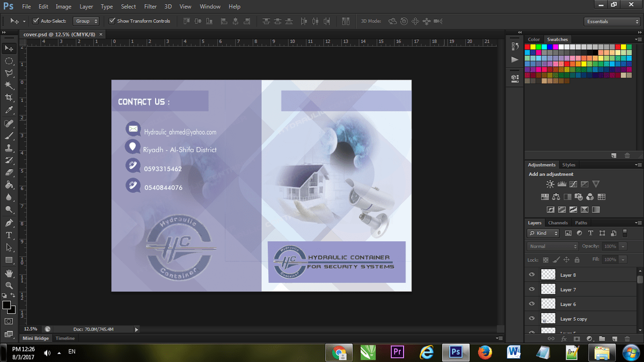Select the Pen tool
Screen dimensions: 644x362
9,223
